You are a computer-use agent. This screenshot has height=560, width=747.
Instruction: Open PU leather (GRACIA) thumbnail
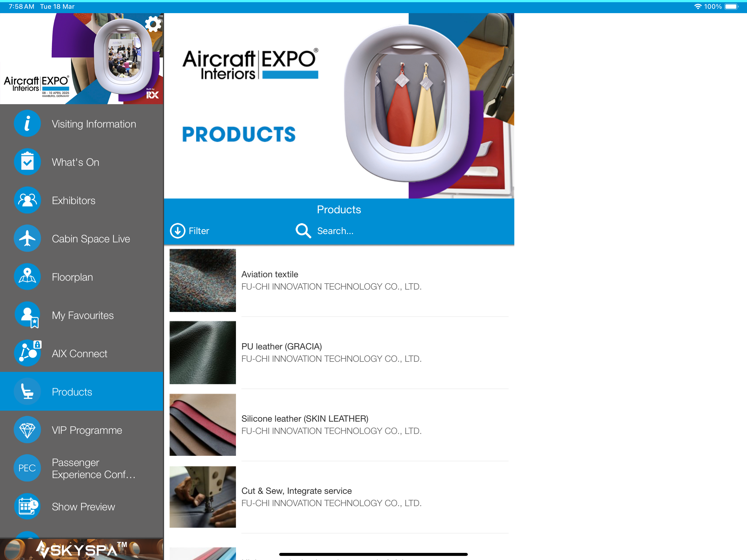click(x=203, y=353)
